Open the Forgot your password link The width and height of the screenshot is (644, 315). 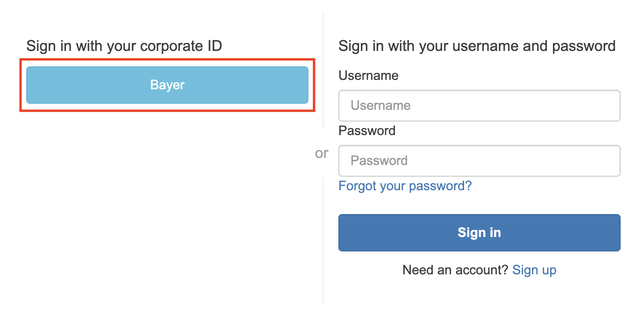click(x=405, y=186)
